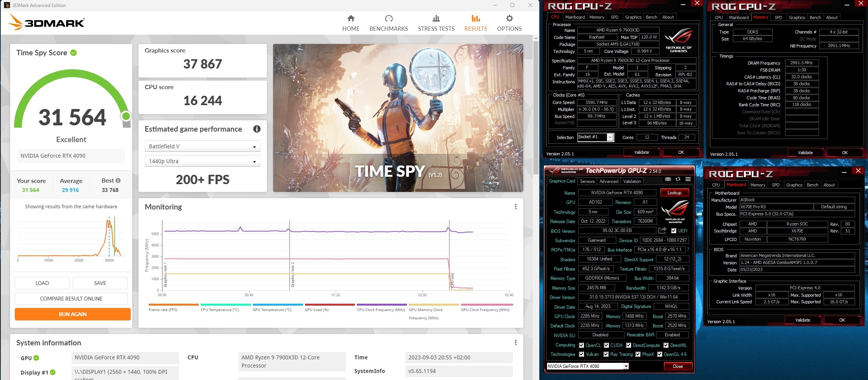Toggle the DirectCompute checkbox
868x380 pixels.
point(628,345)
